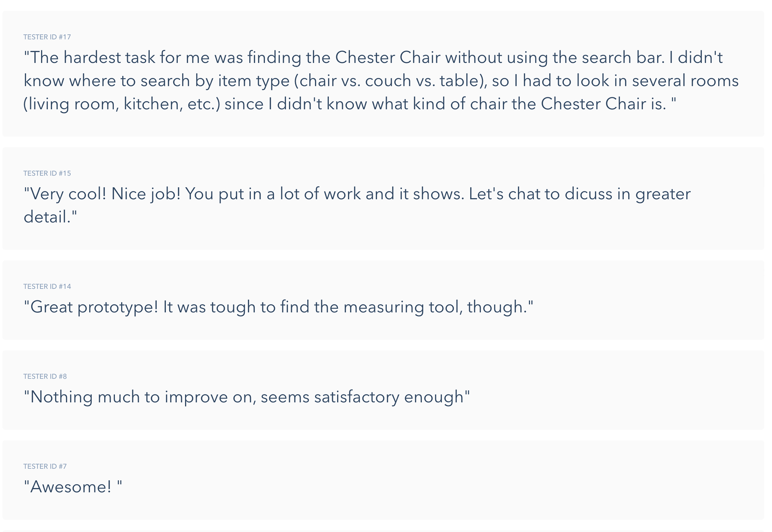Click the TESTER ID #17 label

(x=47, y=37)
